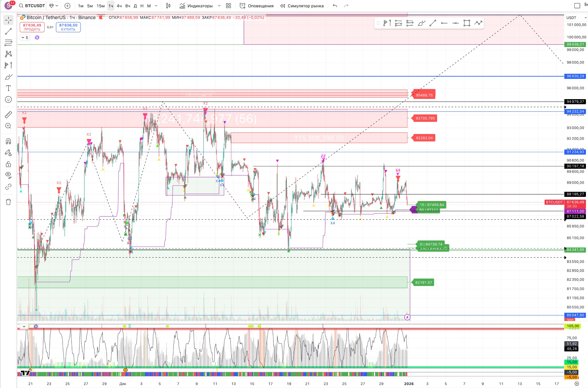Select the trend line drawing tool
The image size is (588, 388).
click(8, 31)
